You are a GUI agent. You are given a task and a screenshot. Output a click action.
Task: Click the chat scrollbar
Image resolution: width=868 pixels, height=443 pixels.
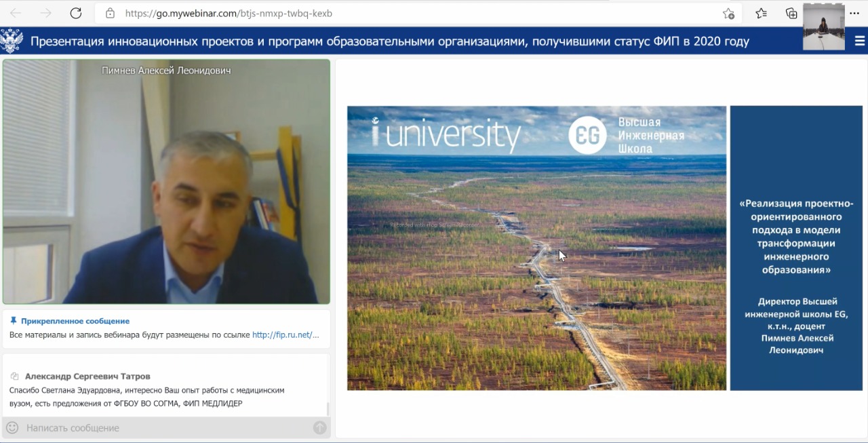tap(328, 408)
